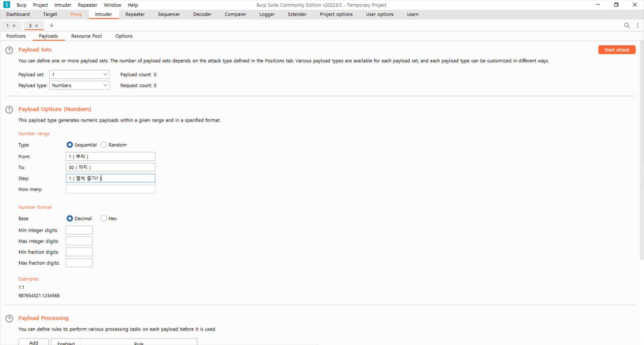Go to the Positions sub-tab

coord(16,36)
